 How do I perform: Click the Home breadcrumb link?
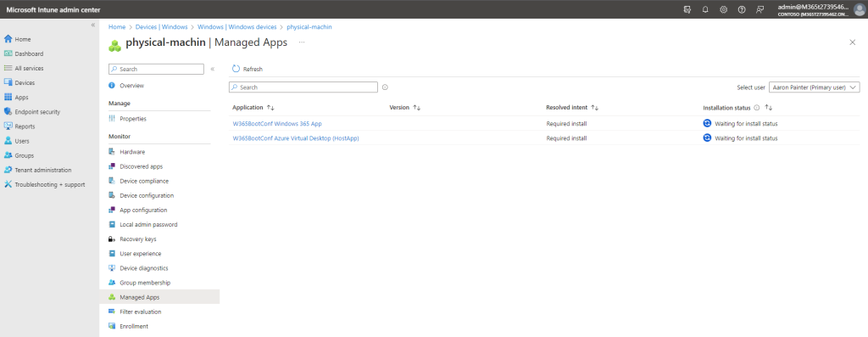pyautogui.click(x=117, y=26)
